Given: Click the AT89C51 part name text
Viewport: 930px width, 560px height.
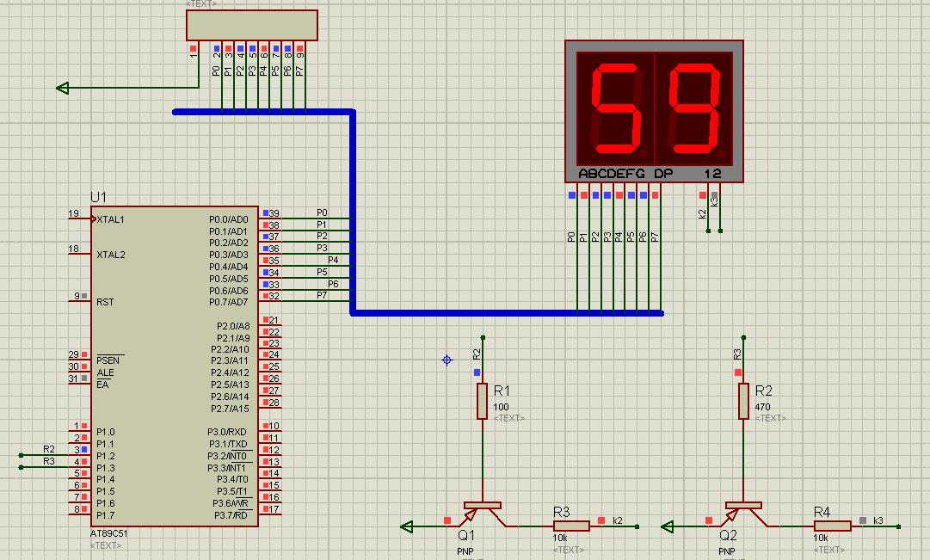Looking at the screenshot, I should (x=108, y=533).
